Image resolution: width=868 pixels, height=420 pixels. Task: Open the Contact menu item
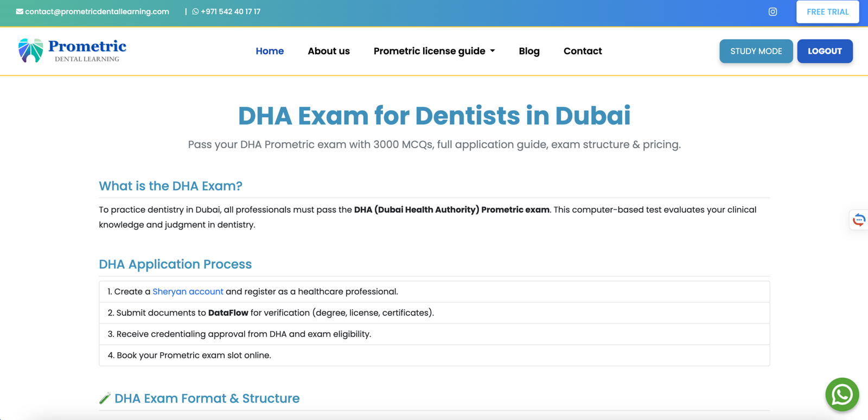pyautogui.click(x=582, y=51)
